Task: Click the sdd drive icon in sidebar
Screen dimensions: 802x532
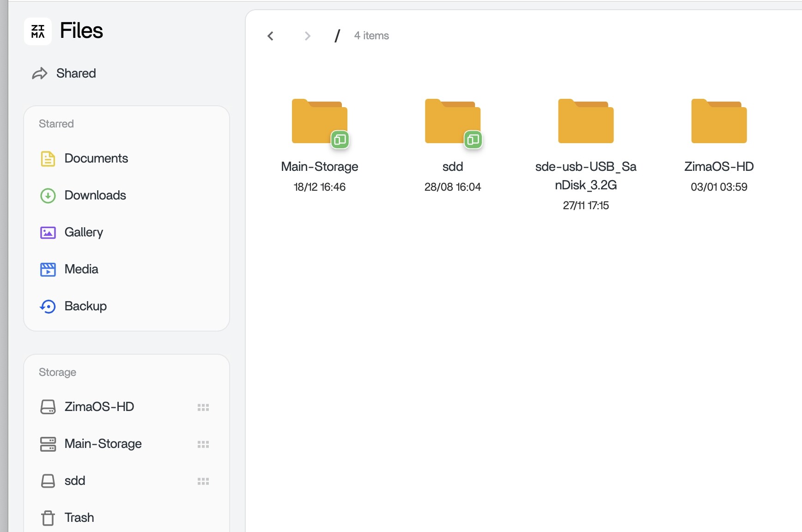Action: (x=48, y=481)
